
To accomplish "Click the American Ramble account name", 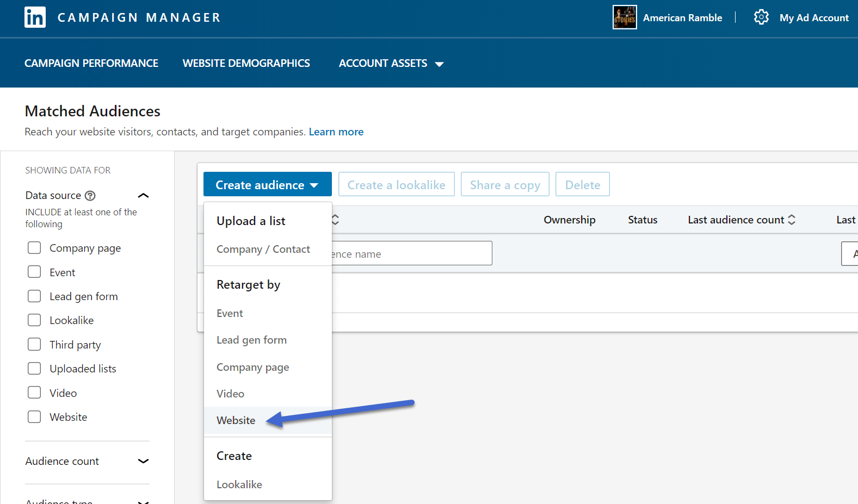I will coord(683,17).
